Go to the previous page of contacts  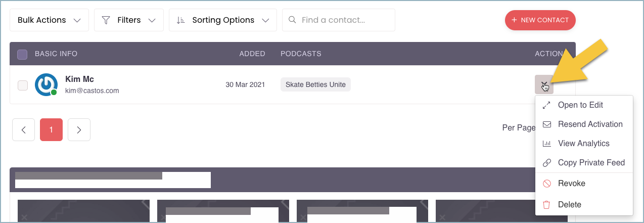click(23, 130)
